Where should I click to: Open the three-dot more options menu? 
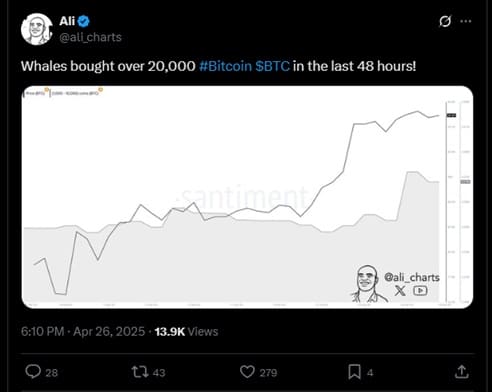click(466, 21)
